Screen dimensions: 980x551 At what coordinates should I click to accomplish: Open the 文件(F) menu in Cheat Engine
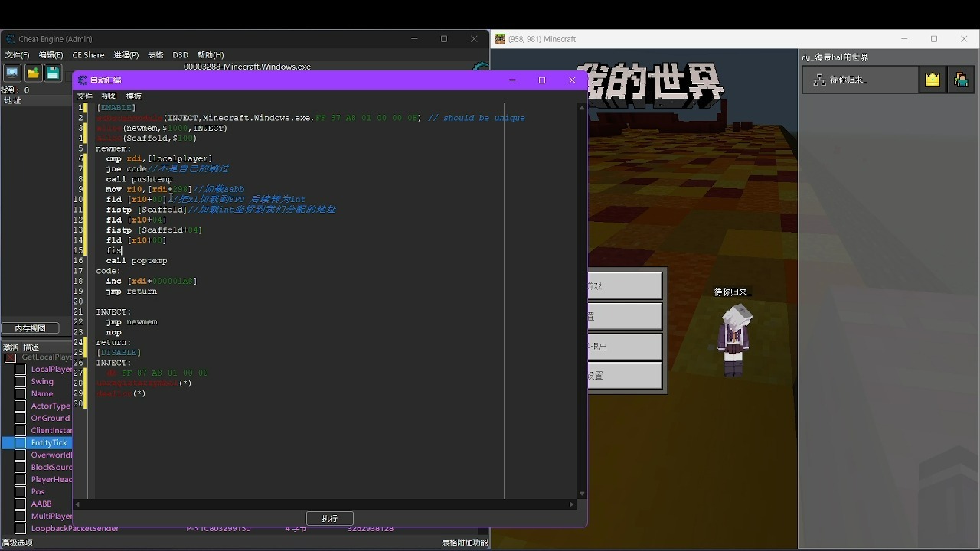pyautogui.click(x=17, y=55)
